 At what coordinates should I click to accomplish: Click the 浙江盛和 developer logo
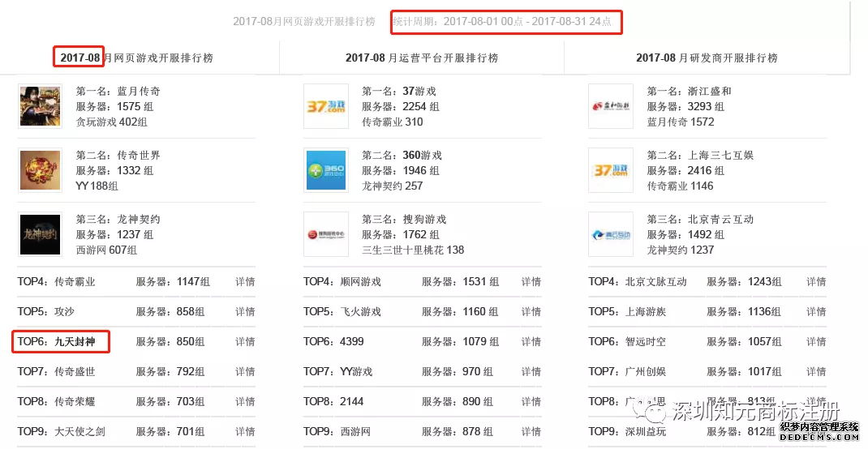(x=611, y=106)
